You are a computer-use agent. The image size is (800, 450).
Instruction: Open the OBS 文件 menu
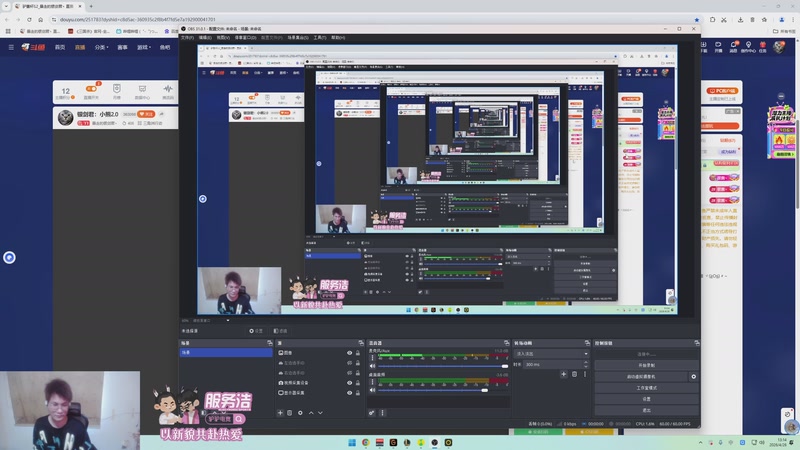[187, 38]
